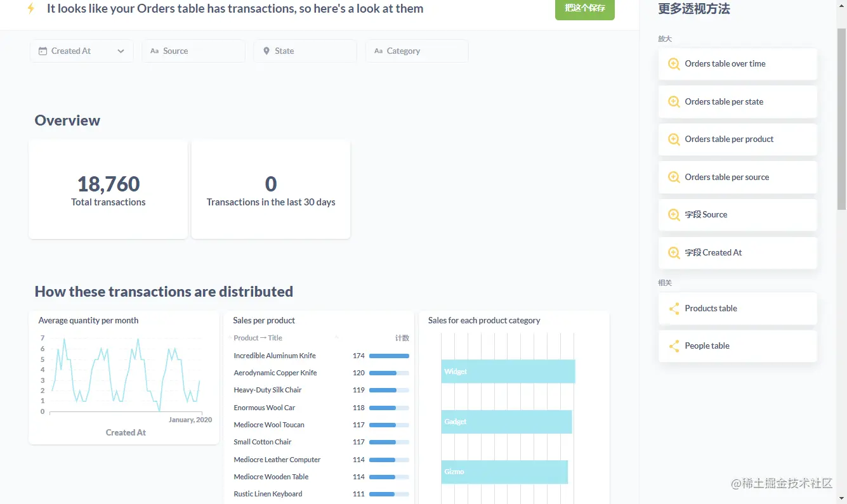Open Orders table per source card

pyautogui.click(x=738, y=178)
